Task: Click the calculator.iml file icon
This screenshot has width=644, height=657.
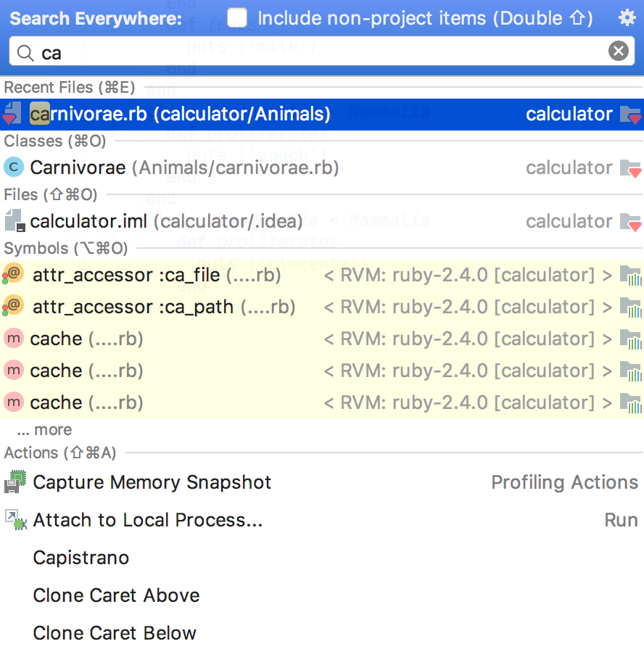Action: [x=14, y=220]
